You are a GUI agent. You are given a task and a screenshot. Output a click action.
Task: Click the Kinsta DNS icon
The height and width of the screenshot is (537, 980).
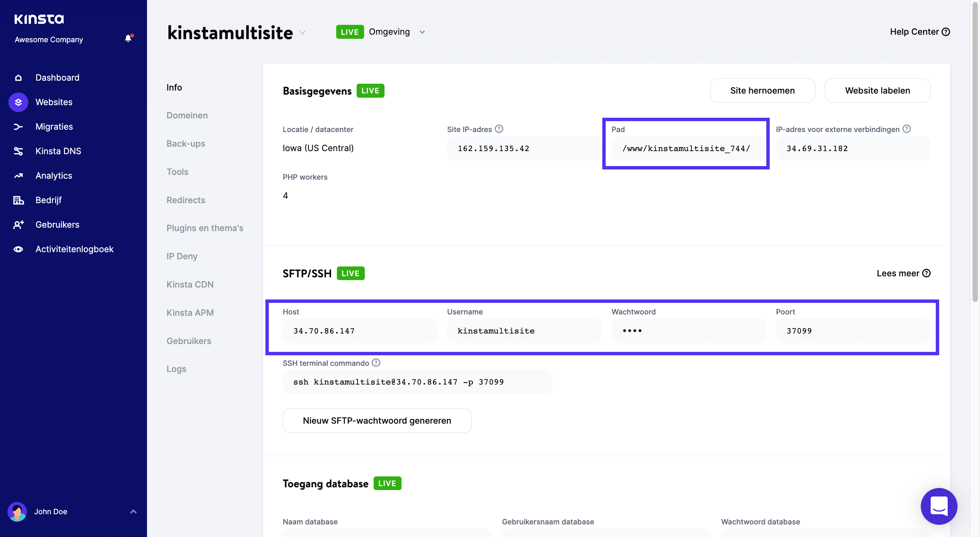[18, 151]
